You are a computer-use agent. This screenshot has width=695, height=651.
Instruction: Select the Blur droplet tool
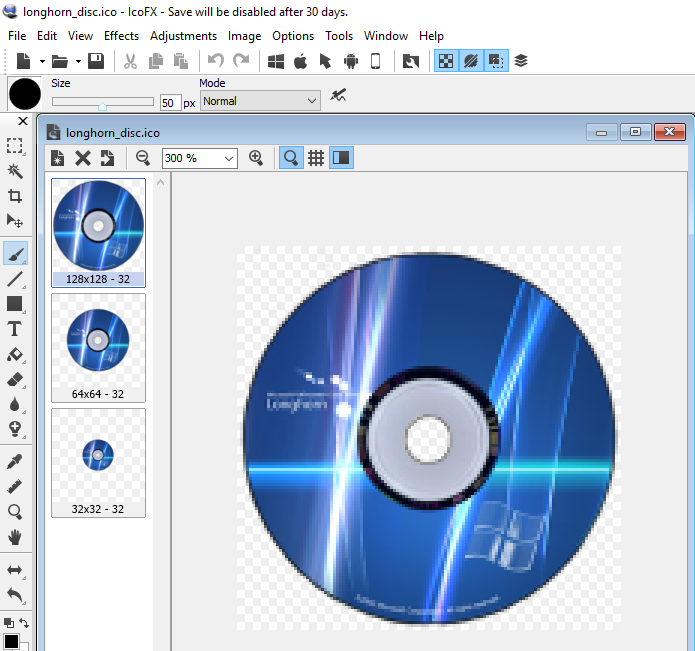click(x=15, y=405)
